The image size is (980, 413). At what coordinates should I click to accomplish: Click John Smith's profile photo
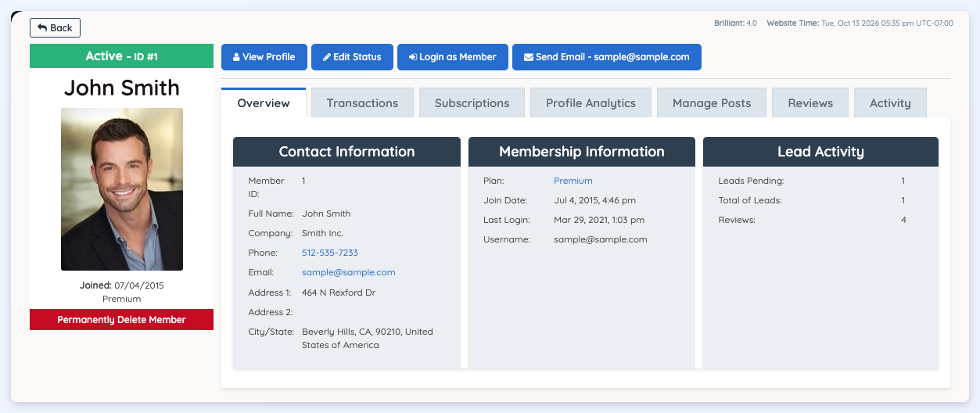122,189
